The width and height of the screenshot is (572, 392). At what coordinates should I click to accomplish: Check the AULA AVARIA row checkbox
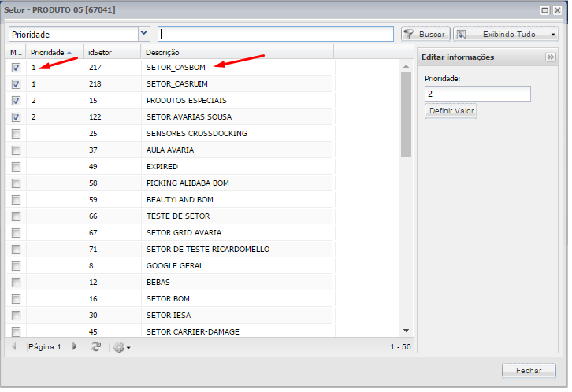pos(16,150)
